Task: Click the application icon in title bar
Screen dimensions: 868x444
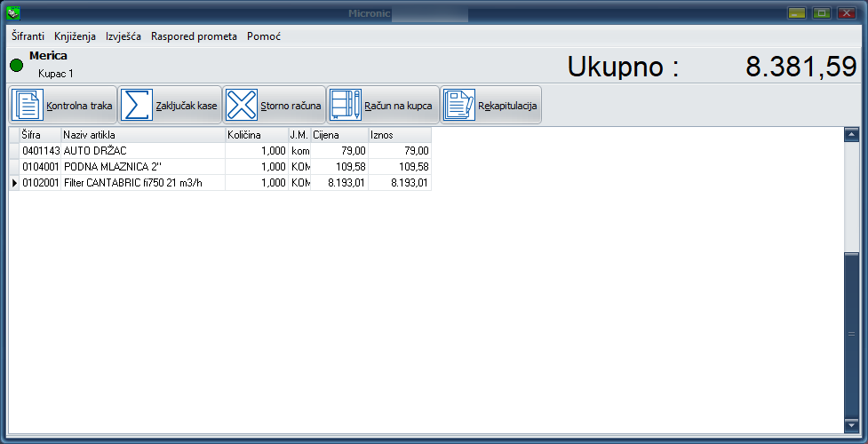Action: tap(12, 13)
